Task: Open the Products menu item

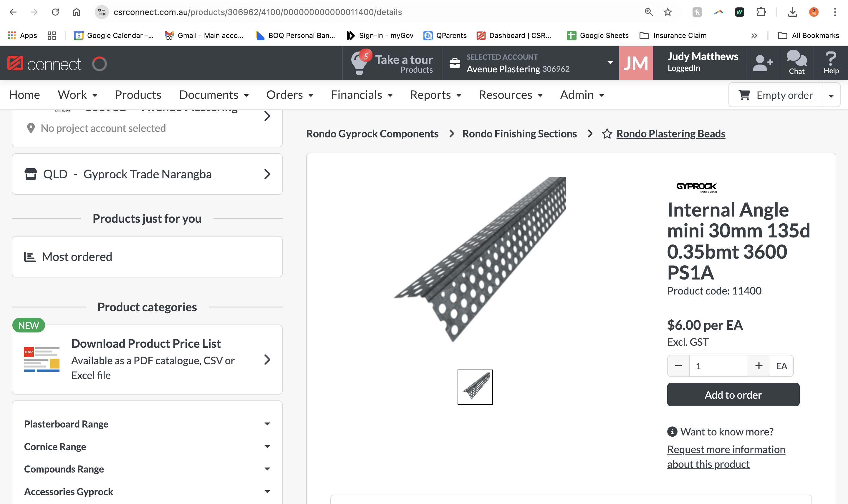Action: point(138,95)
